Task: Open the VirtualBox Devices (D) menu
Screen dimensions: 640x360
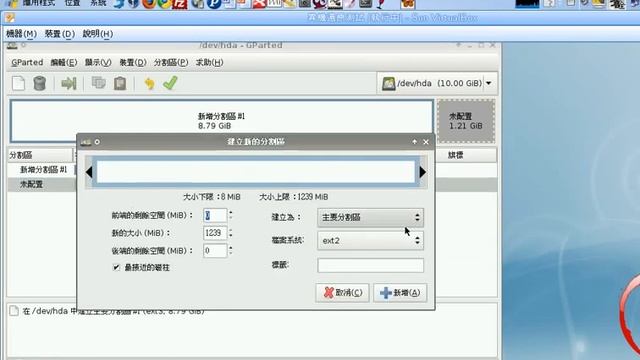Action: point(60,34)
